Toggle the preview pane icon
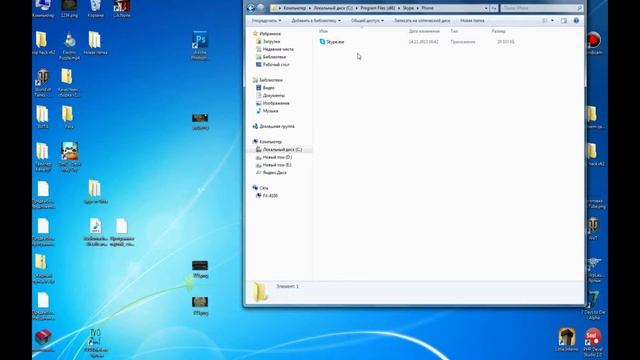 [564, 20]
